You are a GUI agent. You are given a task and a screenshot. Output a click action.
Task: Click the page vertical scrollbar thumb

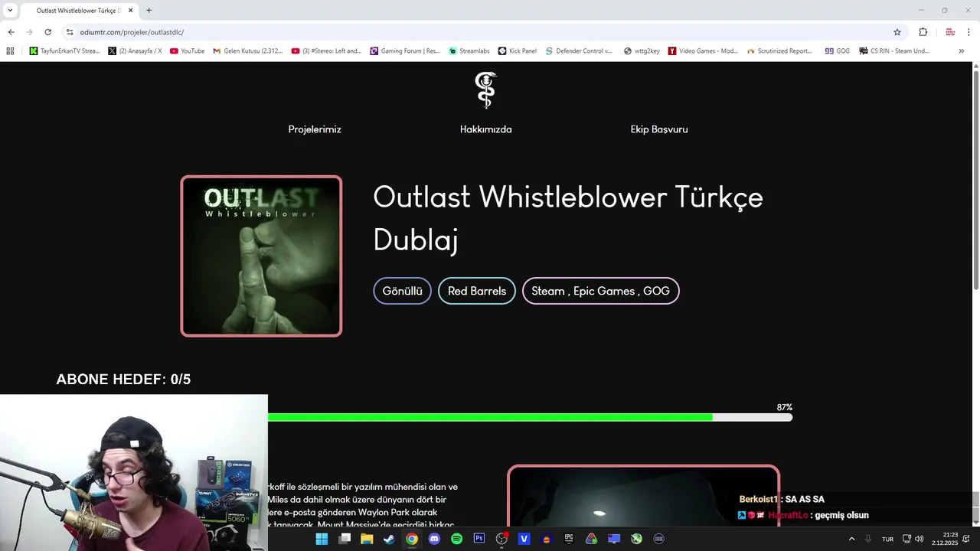tap(976, 179)
